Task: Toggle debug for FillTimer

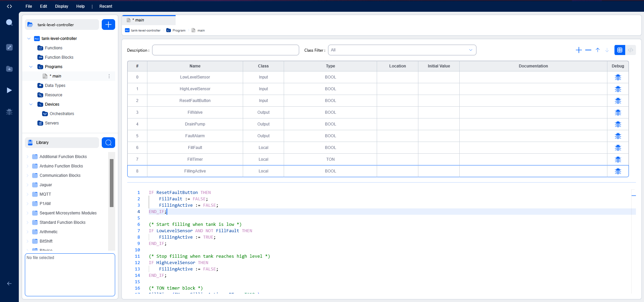Action: [x=618, y=159]
